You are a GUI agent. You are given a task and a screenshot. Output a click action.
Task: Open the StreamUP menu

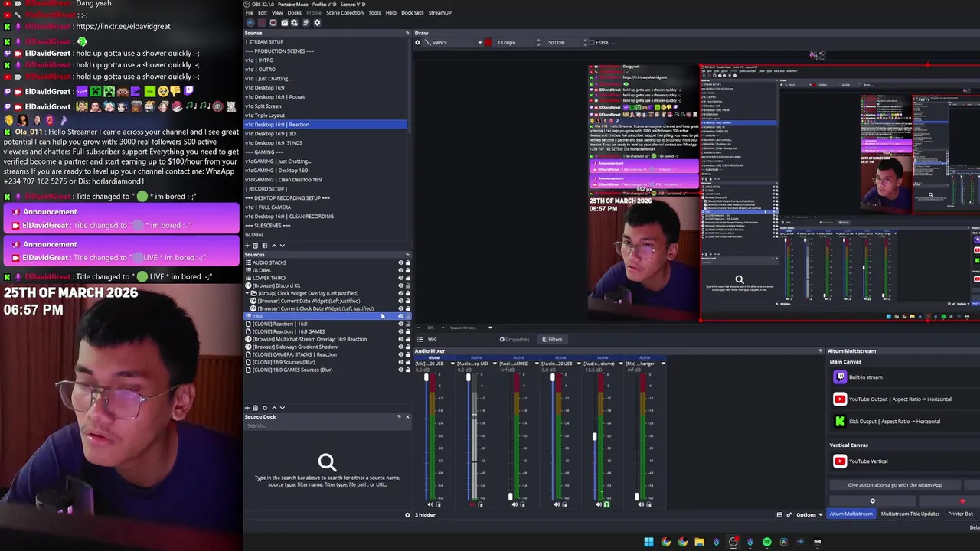[439, 13]
